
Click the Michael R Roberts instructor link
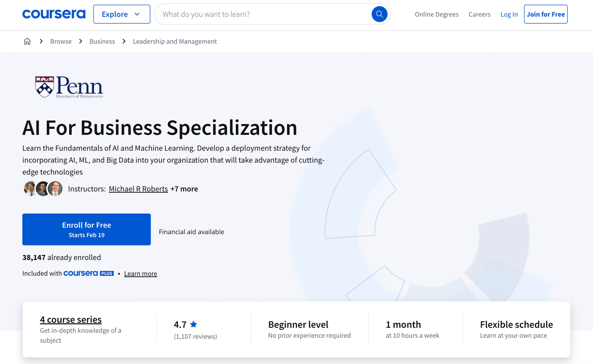click(x=138, y=189)
